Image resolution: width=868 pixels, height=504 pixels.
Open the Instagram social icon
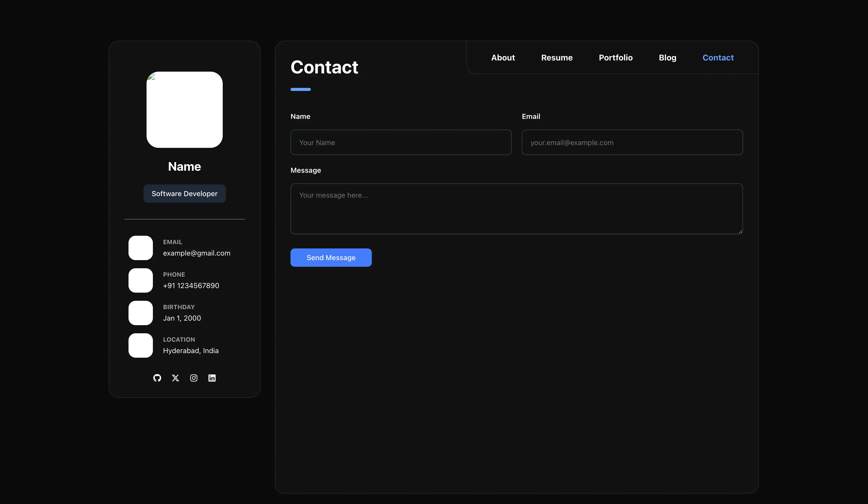pyautogui.click(x=194, y=378)
